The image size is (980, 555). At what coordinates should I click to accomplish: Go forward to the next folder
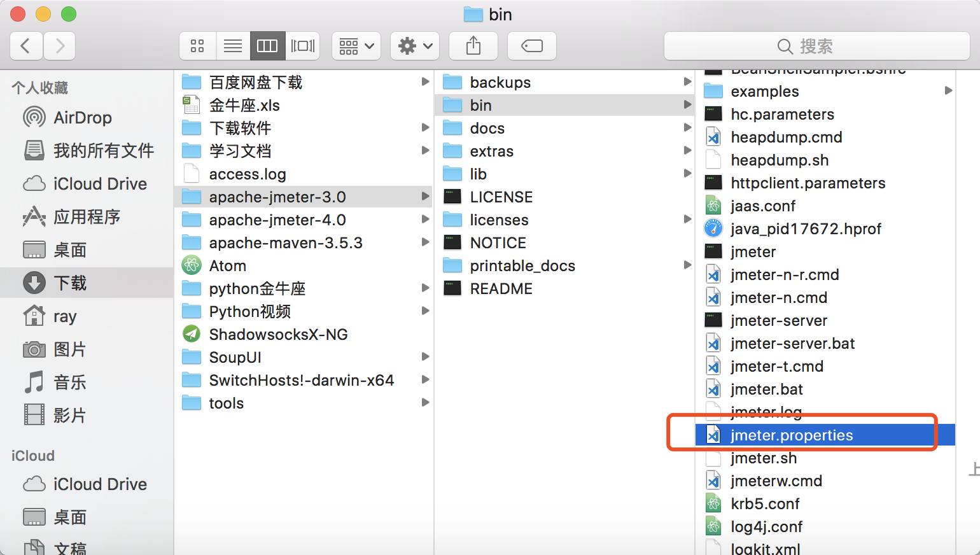click(60, 46)
